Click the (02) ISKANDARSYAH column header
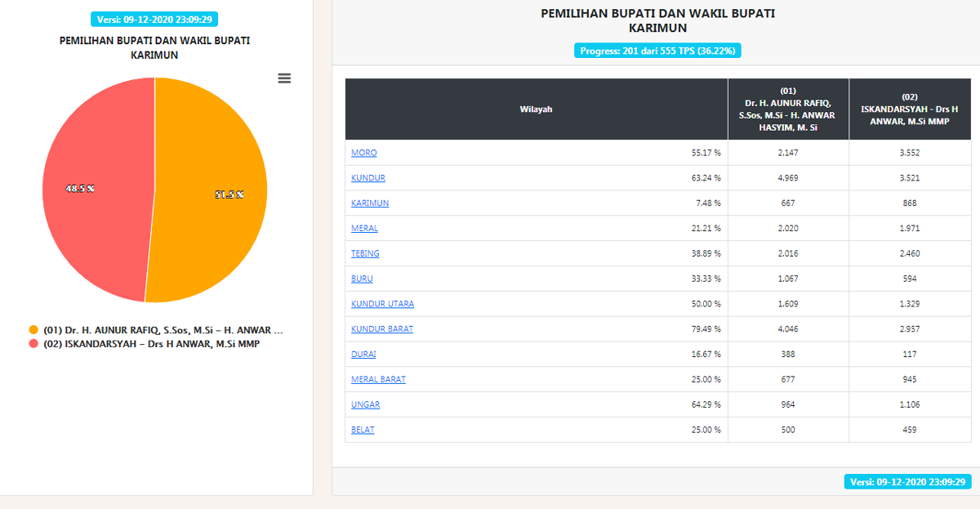Viewport: 980px width, 509px height. (x=910, y=109)
